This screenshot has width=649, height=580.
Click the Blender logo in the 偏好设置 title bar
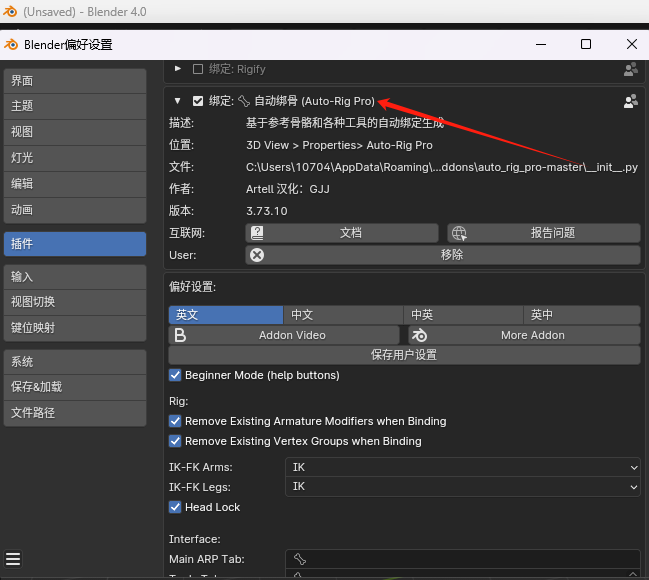pyautogui.click(x=11, y=44)
